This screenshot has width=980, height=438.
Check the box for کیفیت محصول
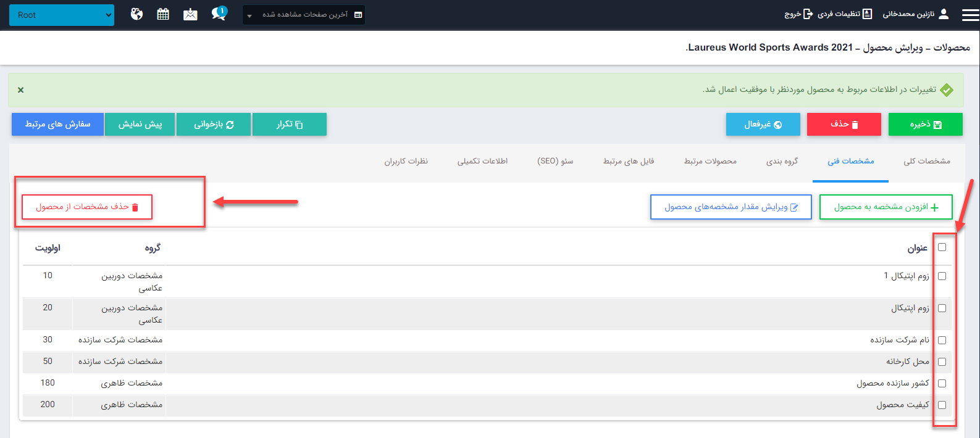point(942,405)
